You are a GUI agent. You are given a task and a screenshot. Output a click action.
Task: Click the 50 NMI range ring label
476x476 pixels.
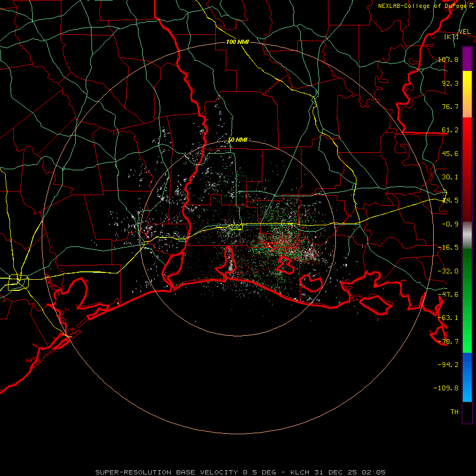point(237,140)
